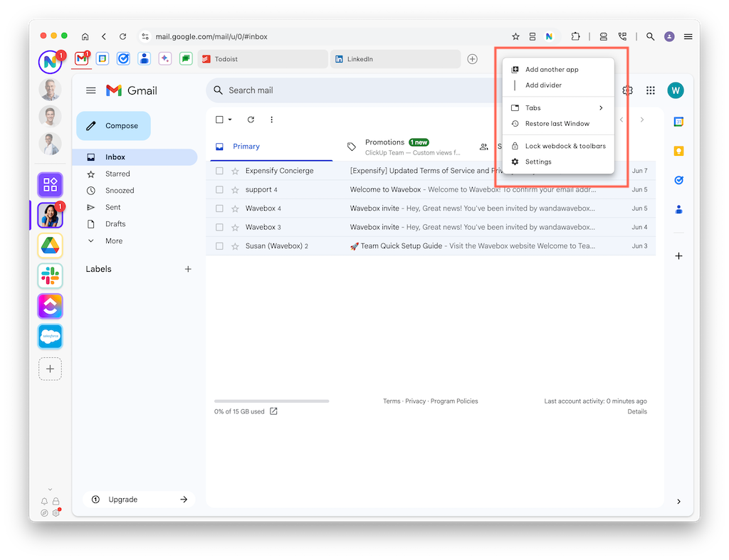Open Google Calendar in the side panel
This screenshot has width=729, height=560.
[x=678, y=122]
